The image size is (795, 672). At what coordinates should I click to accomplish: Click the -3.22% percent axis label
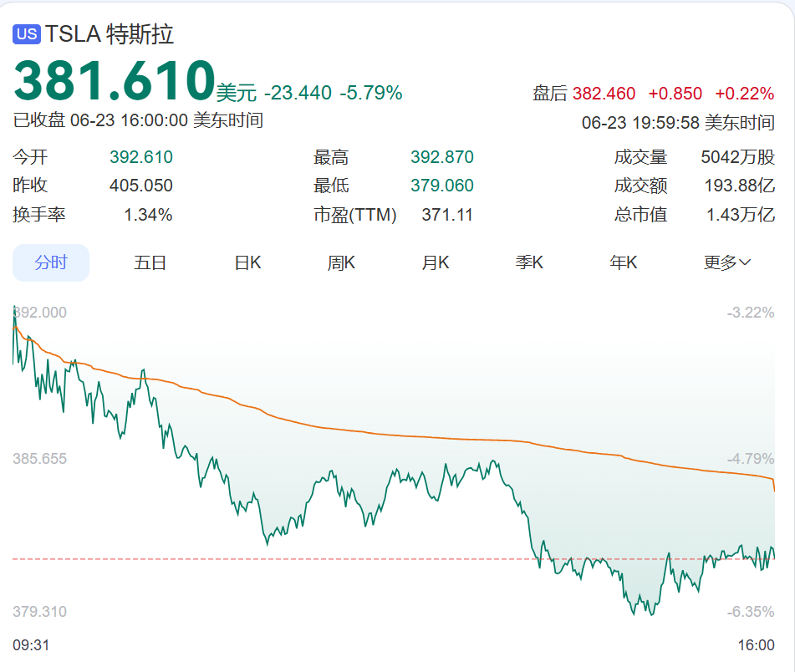pos(751,313)
